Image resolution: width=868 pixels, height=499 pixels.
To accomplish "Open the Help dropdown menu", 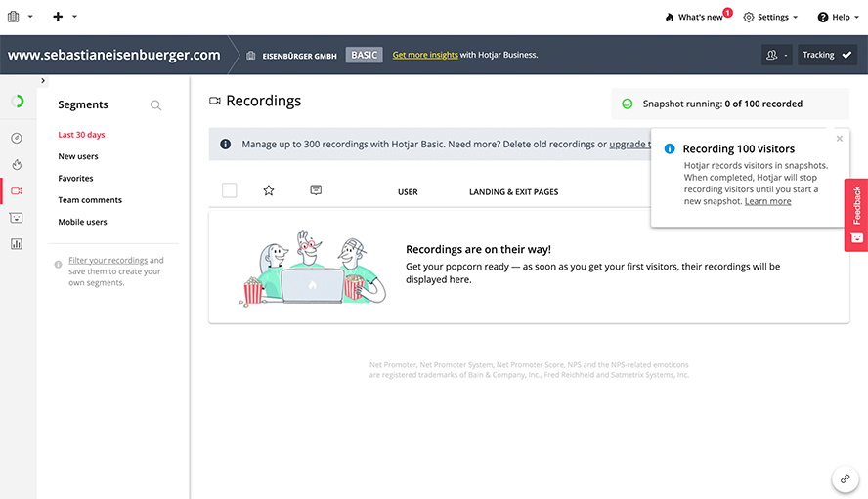I will pyautogui.click(x=838, y=18).
